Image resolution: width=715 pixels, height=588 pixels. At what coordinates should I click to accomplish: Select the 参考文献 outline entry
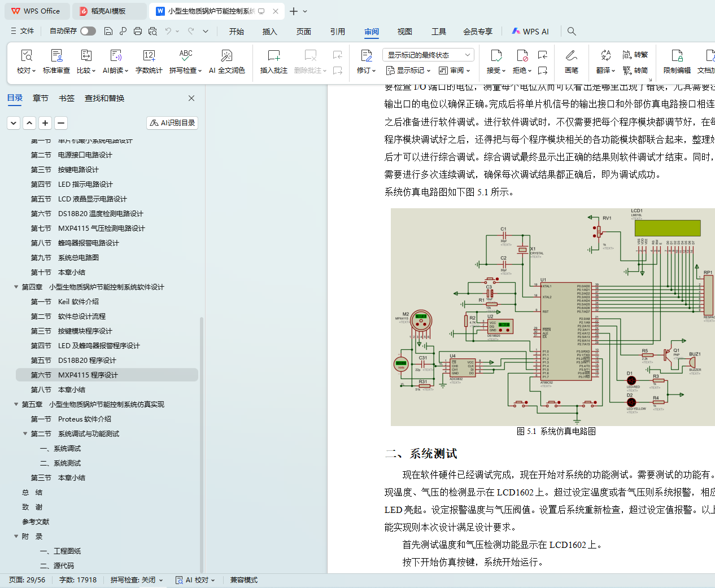pyautogui.click(x=36, y=522)
